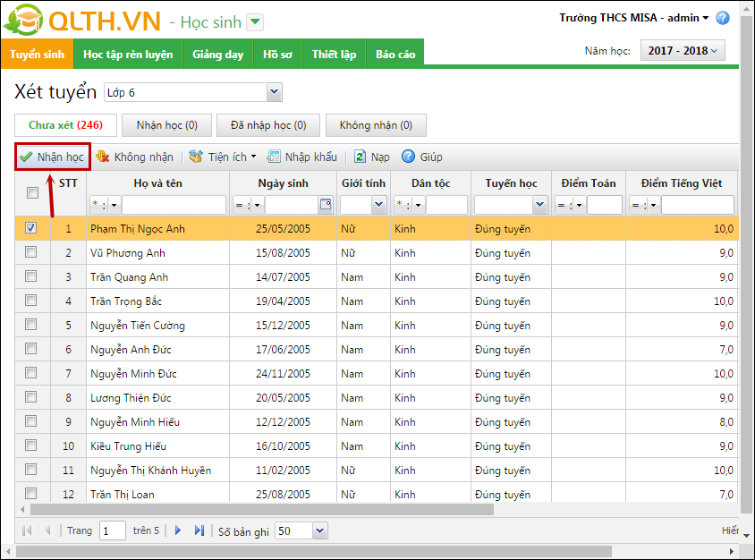Select the Nhận học (0) tab
The image size is (755, 560).
[167, 125]
